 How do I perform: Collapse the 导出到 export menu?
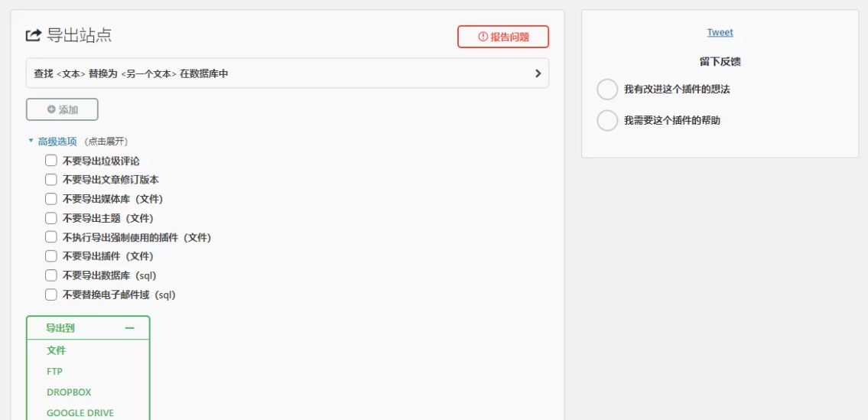(x=88, y=328)
